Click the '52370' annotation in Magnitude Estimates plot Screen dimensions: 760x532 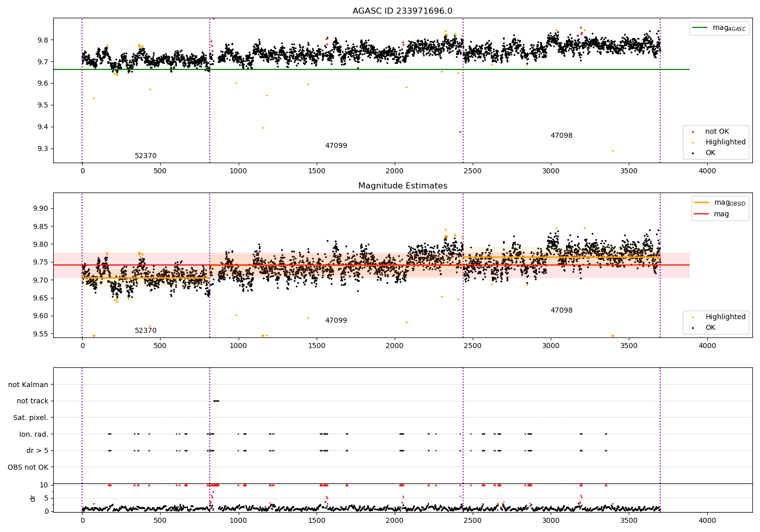point(145,331)
